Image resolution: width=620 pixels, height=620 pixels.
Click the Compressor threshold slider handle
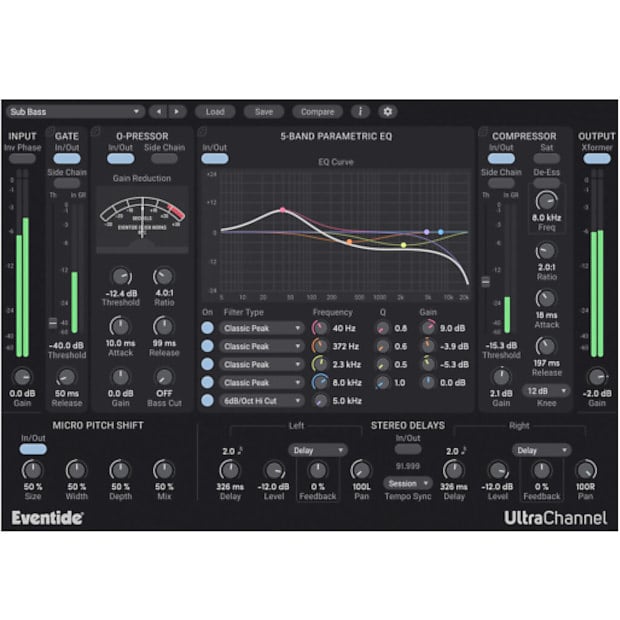[486, 282]
